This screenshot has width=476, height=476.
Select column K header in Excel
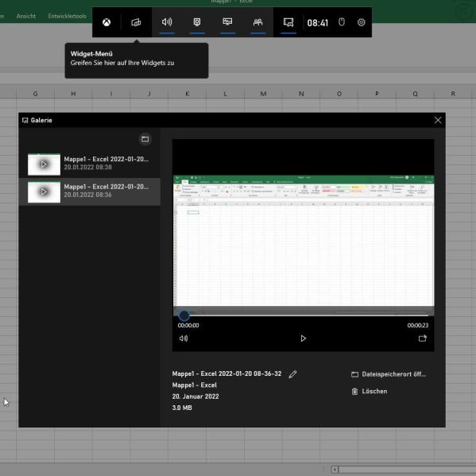[x=188, y=94]
